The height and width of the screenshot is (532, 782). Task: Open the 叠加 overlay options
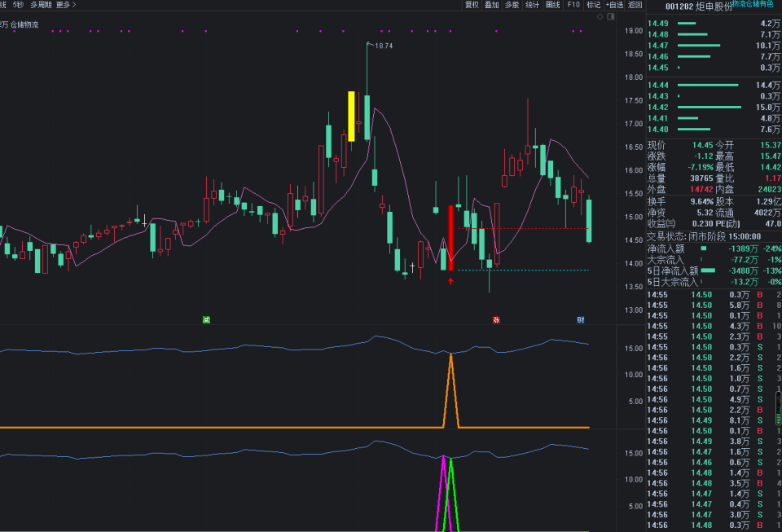[492, 5]
